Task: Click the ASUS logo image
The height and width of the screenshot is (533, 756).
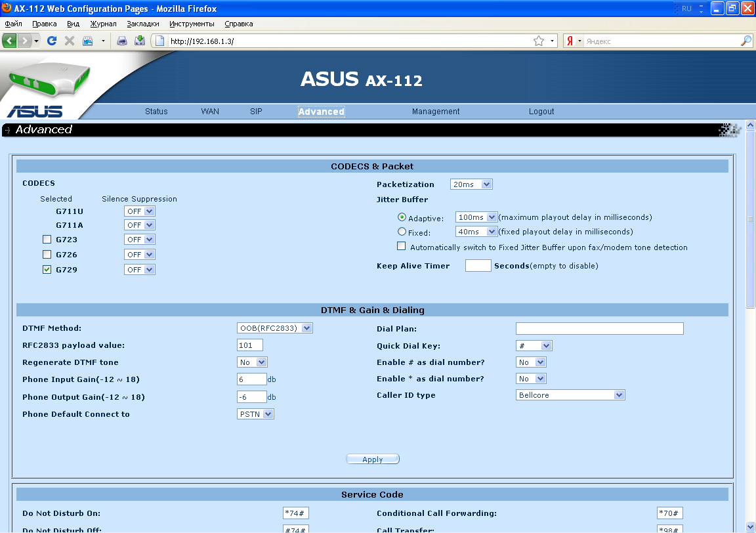Action: (35, 112)
